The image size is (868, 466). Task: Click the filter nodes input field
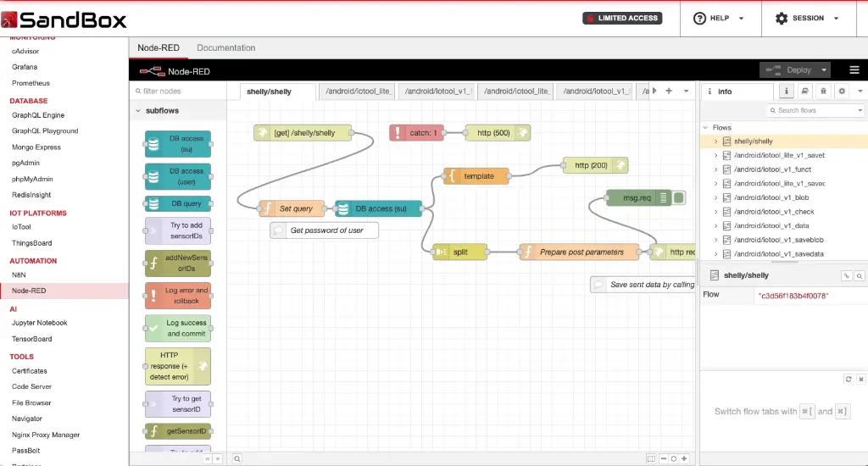click(179, 91)
